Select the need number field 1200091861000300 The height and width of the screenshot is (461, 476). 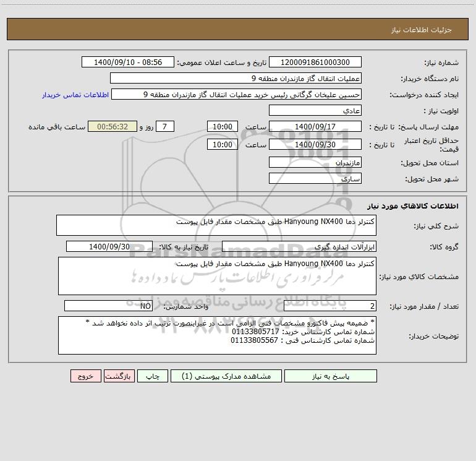pos(315,62)
